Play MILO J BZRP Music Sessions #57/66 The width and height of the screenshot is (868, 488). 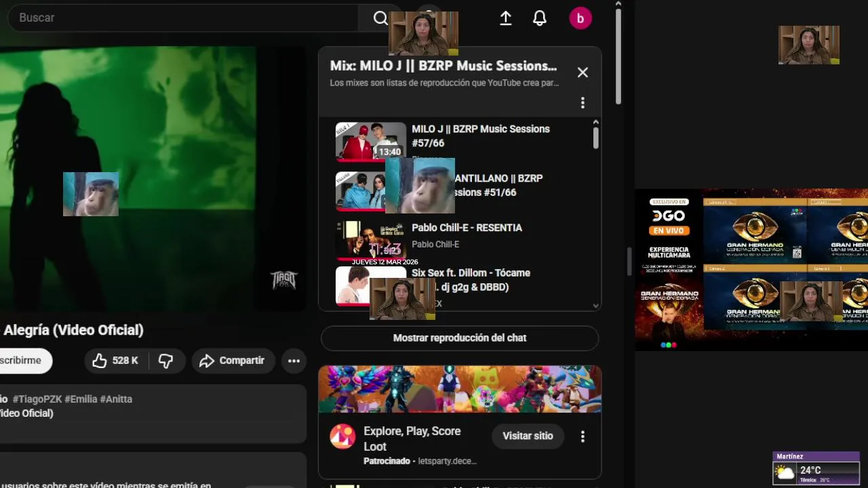point(480,136)
